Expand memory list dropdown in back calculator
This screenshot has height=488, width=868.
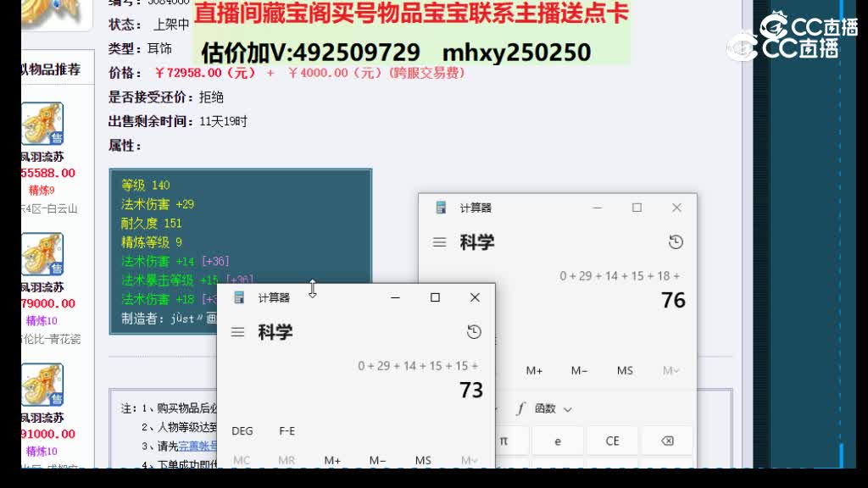[671, 371]
